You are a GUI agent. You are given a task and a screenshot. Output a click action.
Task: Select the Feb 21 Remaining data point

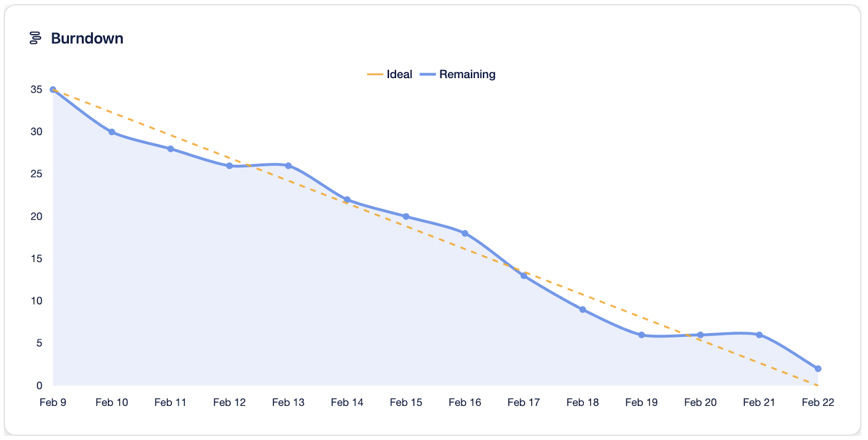click(x=759, y=335)
